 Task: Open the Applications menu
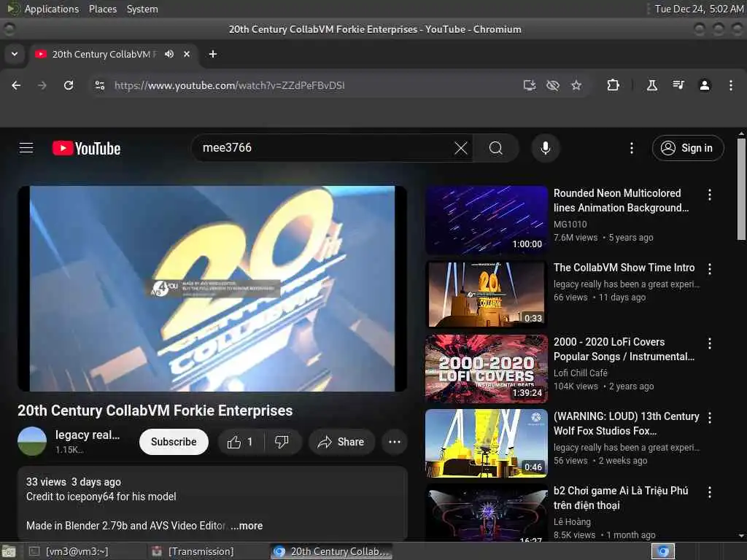pos(52,9)
